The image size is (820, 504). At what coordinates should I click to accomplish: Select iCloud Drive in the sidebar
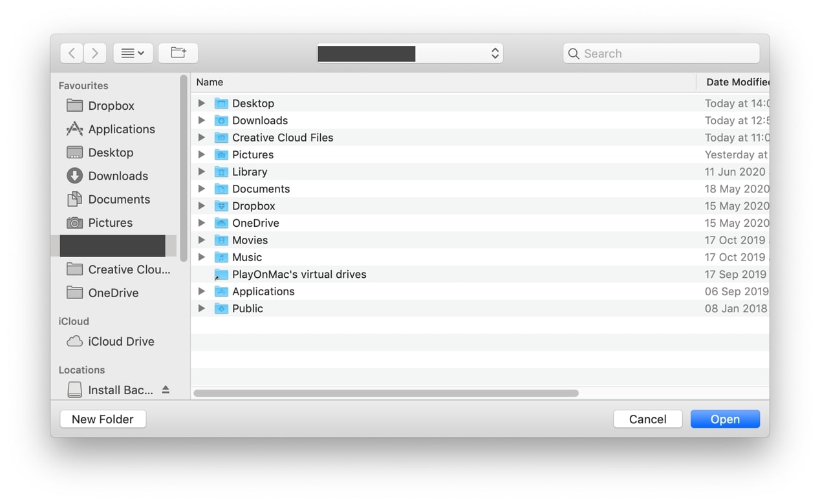pos(121,341)
